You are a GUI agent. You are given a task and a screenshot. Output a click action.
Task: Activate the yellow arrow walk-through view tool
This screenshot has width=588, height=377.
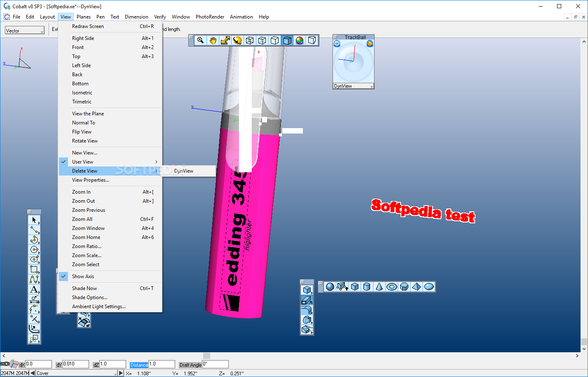point(225,40)
